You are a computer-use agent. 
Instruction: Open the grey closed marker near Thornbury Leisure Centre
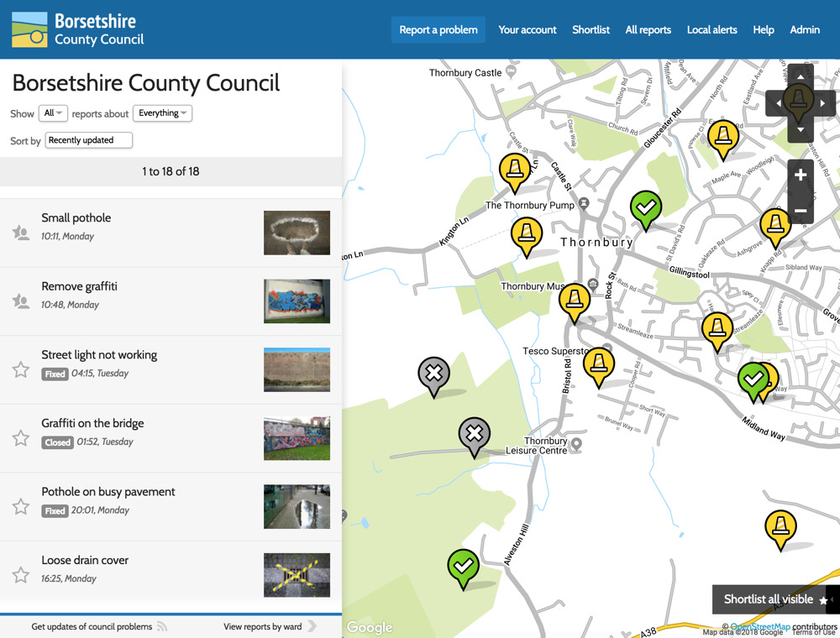475,436
